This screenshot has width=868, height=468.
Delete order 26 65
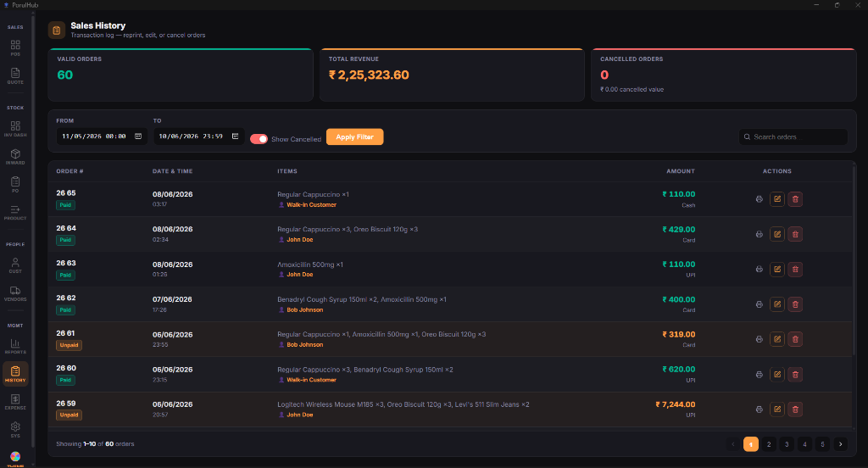[x=795, y=199]
